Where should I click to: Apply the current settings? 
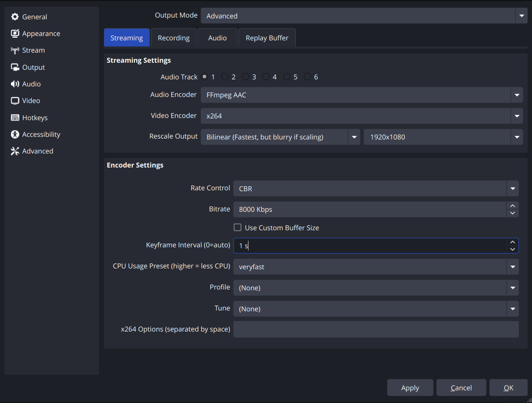pyautogui.click(x=410, y=388)
